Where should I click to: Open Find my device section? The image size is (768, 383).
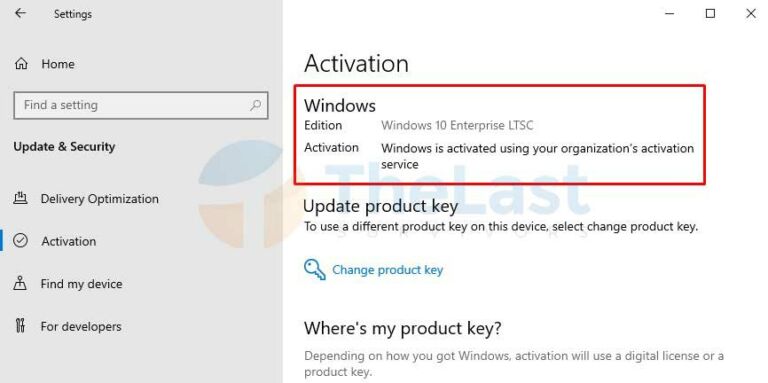81,284
